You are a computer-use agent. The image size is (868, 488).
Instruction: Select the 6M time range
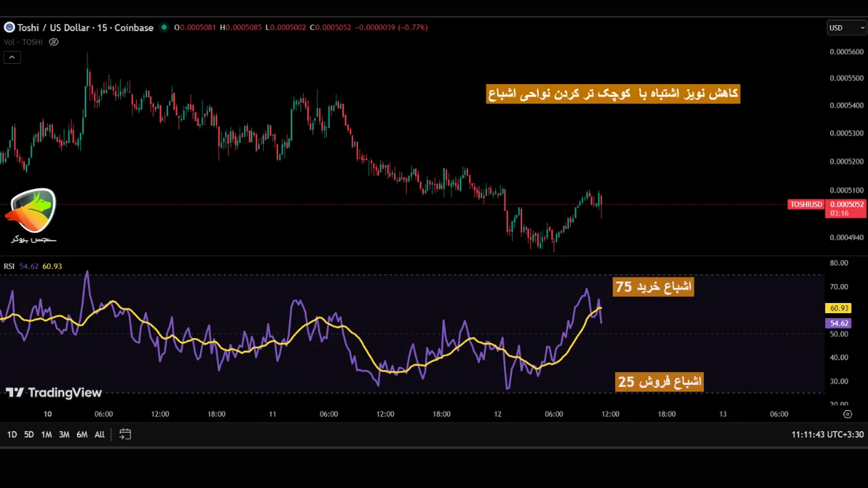click(81, 434)
